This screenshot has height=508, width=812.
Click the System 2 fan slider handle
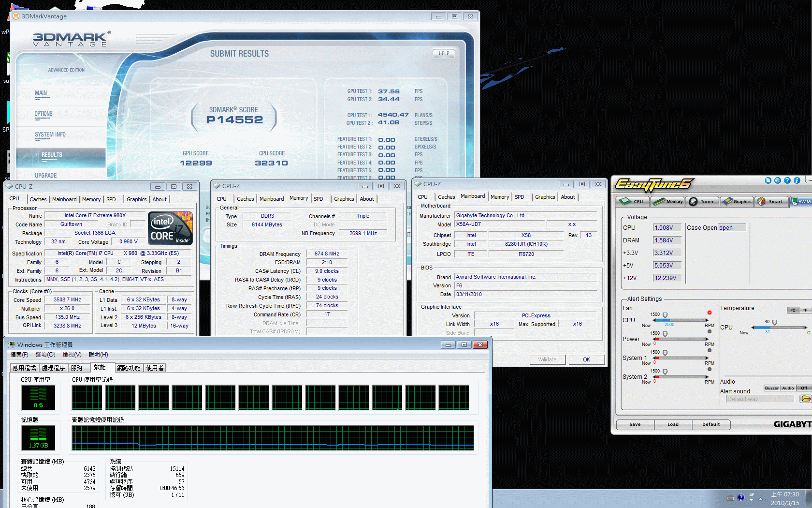[665, 372]
